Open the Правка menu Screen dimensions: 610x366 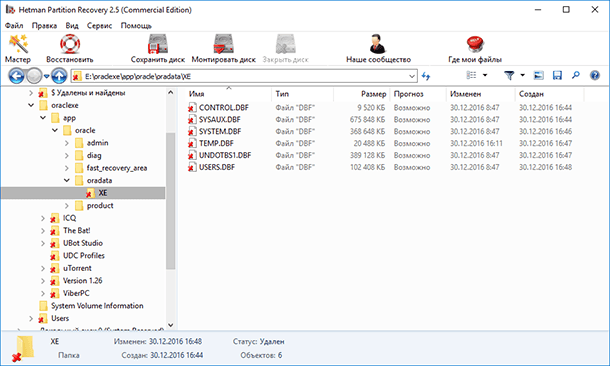(x=44, y=26)
